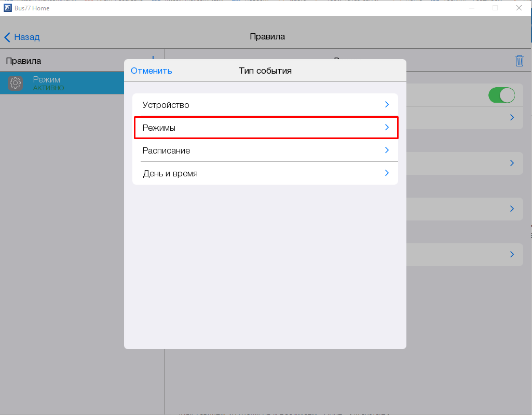Click the lowest chevron in the right panel

coord(512,255)
